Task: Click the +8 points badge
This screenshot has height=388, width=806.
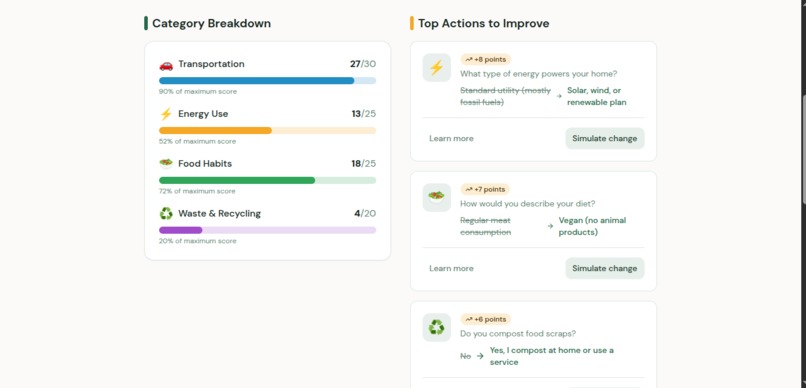Action: (485, 60)
